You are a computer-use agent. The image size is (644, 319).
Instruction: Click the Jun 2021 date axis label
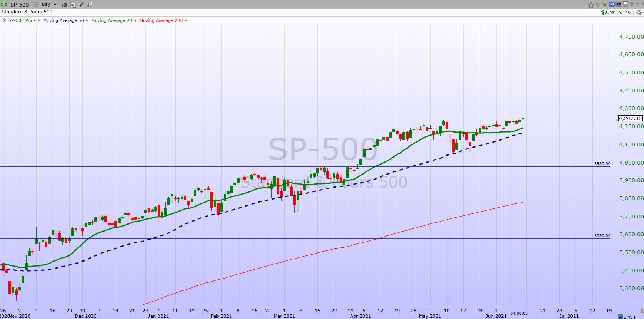[x=496, y=316]
